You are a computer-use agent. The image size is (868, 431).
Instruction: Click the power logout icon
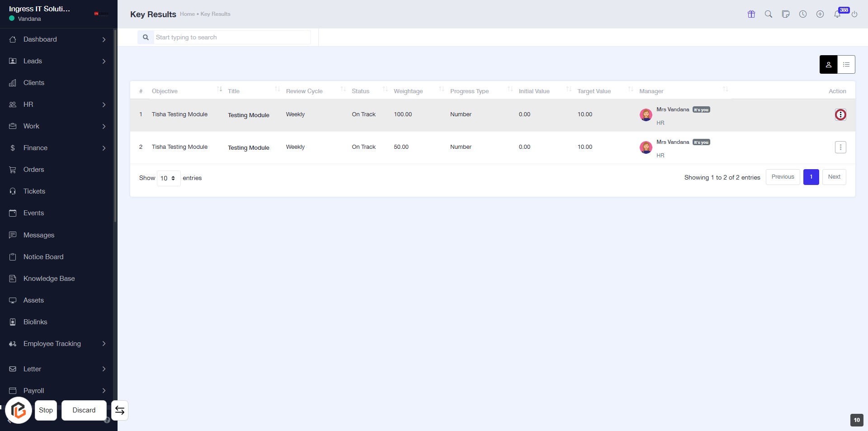pyautogui.click(x=854, y=14)
